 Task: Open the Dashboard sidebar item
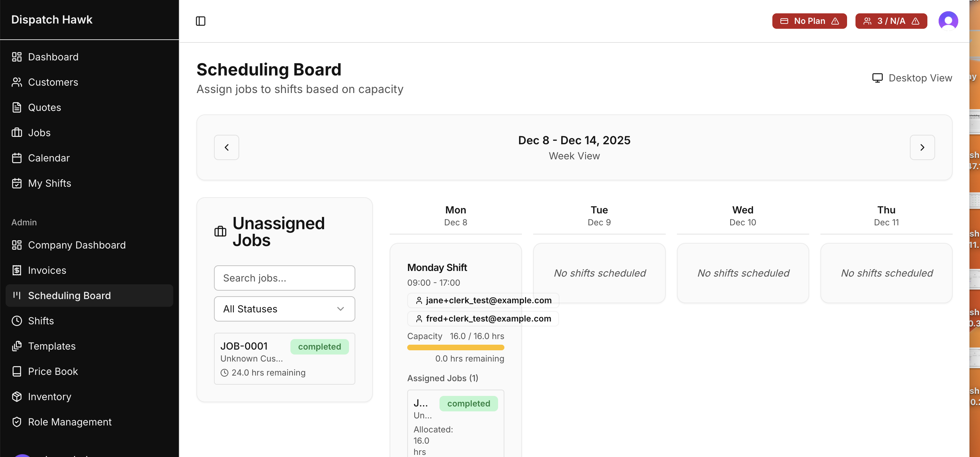pyautogui.click(x=53, y=57)
